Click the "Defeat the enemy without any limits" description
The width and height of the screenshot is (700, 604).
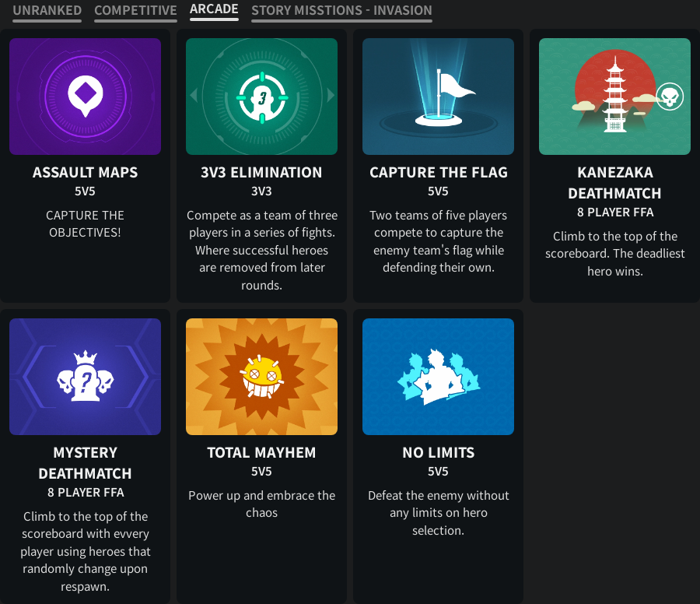[x=439, y=513]
